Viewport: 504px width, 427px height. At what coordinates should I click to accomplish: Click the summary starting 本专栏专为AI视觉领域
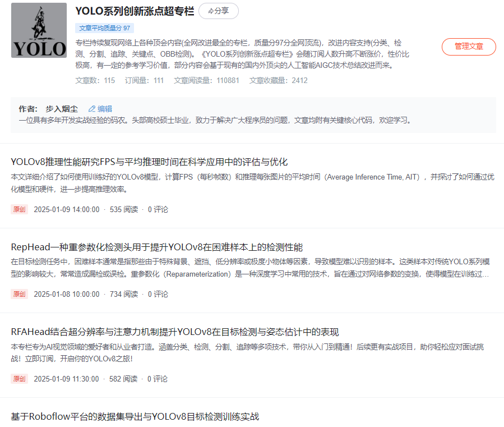(247, 353)
